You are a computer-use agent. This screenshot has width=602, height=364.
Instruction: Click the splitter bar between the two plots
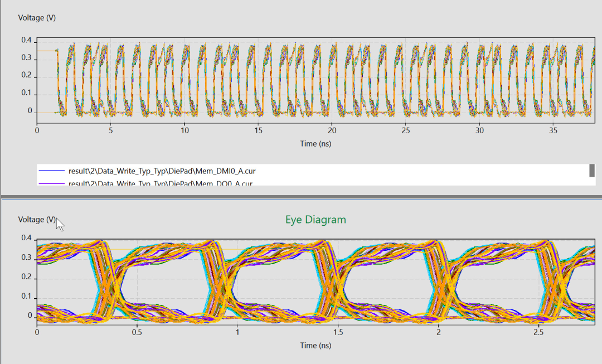[x=301, y=197]
